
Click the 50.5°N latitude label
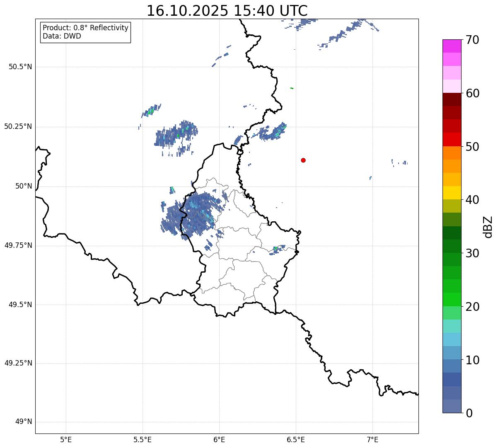(20, 67)
